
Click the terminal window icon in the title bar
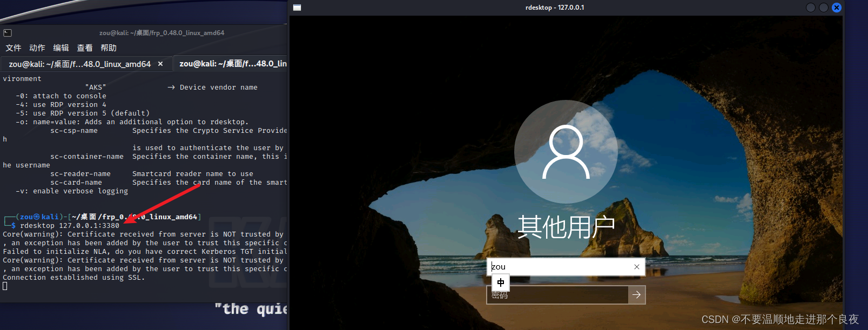coord(8,33)
